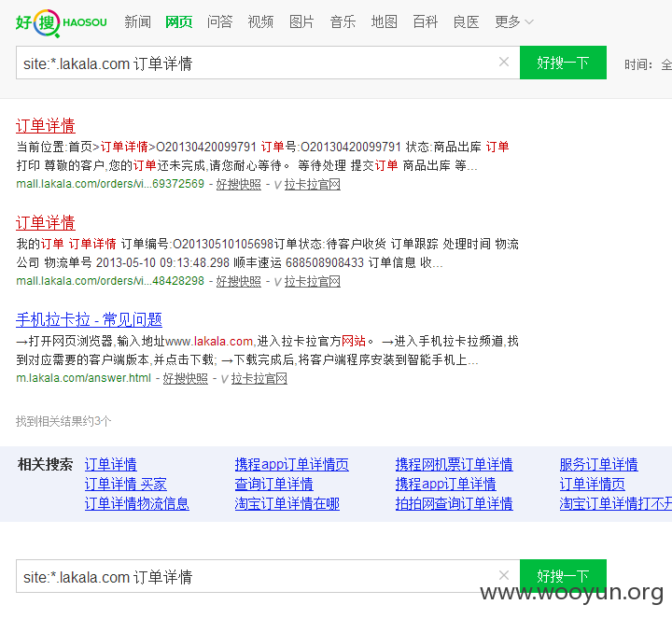Open related search 携程网机票订单详情

pos(455,464)
